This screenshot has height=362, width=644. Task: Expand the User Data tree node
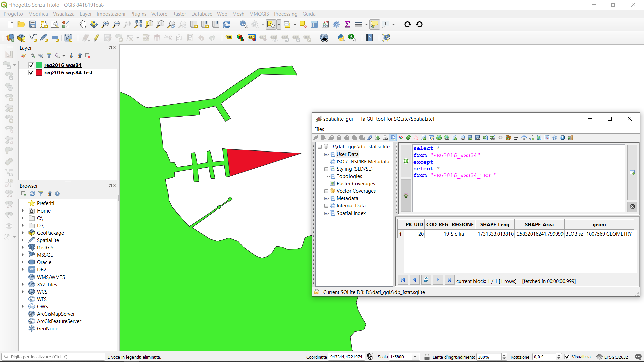[326, 154]
